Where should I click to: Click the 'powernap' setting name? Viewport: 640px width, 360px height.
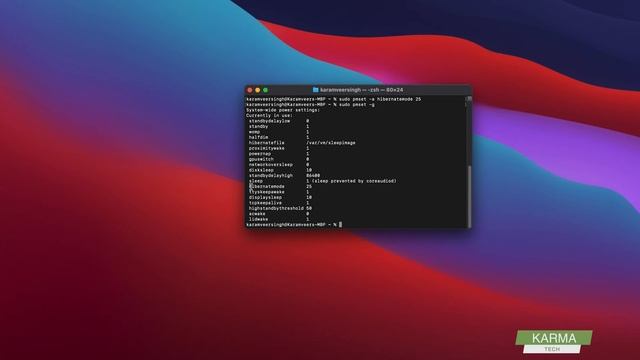[x=259, y=154]
